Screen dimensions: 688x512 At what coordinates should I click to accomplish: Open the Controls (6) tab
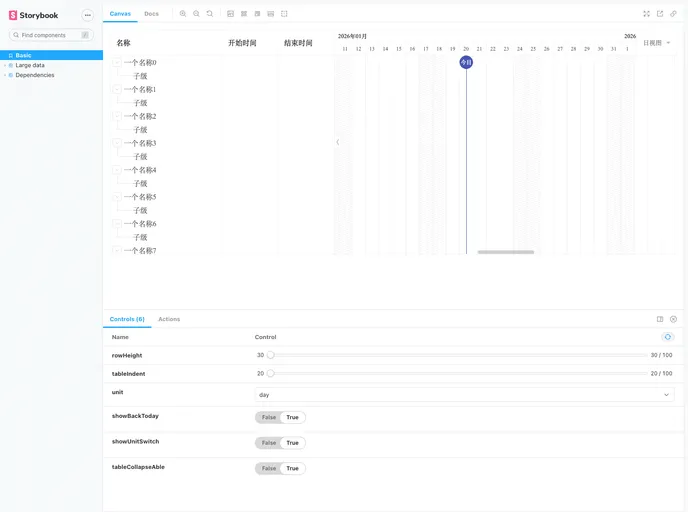tap(127, 319)
